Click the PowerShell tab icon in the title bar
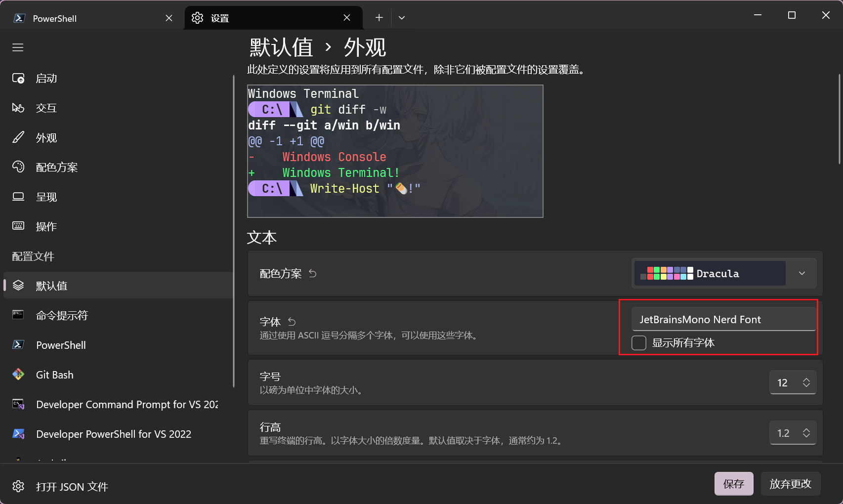This screenshot has height=504, width=843. [19, 18]
